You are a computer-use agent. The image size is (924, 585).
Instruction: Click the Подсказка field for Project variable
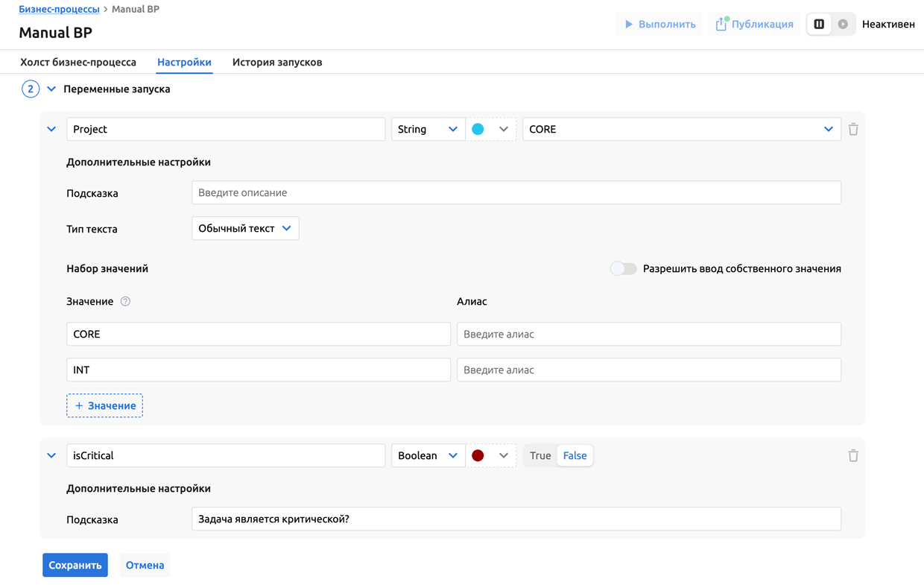point(516,193)
